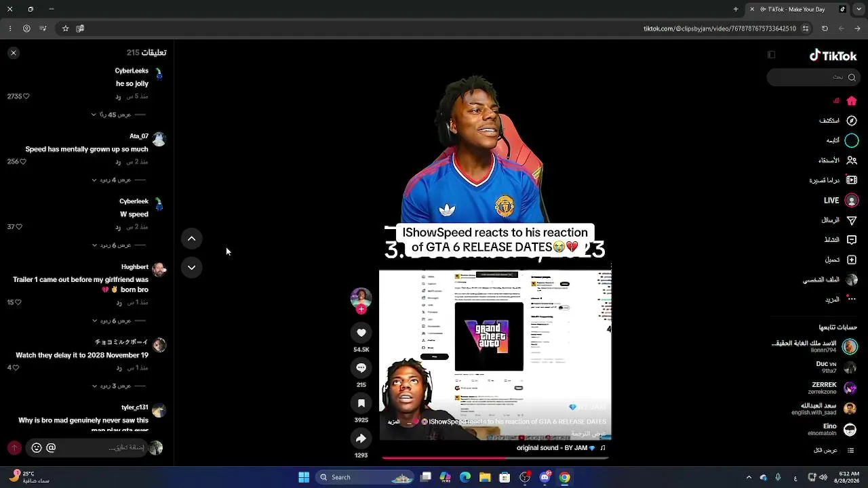868x488 pixels.
Task: Open a new browser tab
Action: pos(736,9)
